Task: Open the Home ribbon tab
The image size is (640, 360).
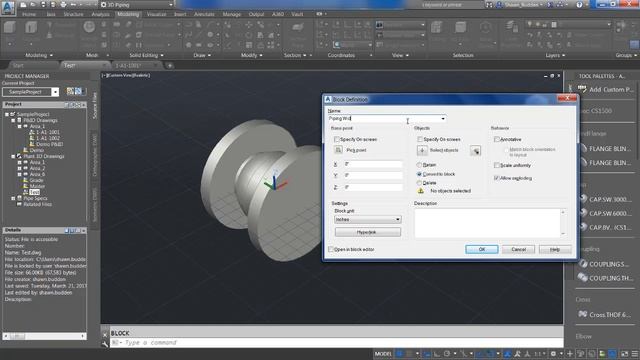Action: pos(29,14)
